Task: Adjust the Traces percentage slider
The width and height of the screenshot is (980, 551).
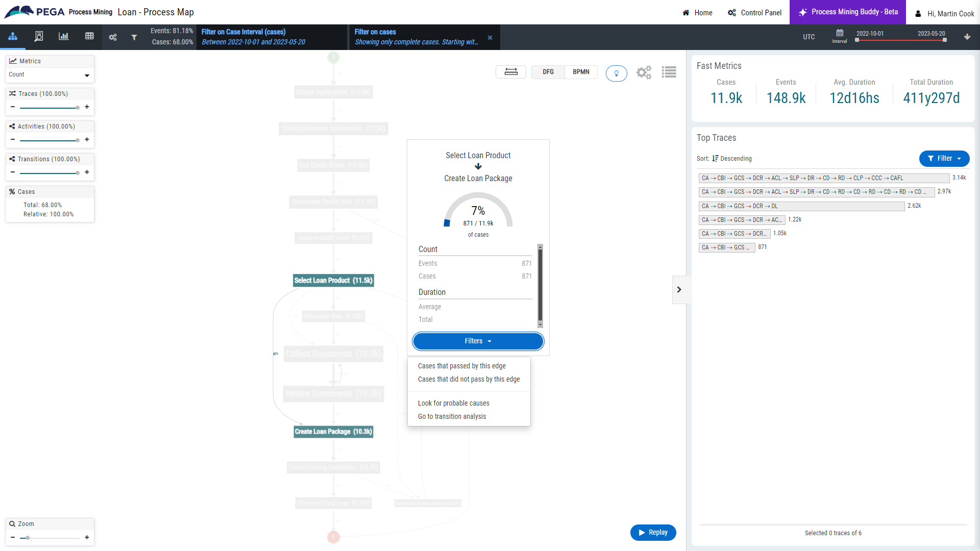Action: (x=50, y=108)
